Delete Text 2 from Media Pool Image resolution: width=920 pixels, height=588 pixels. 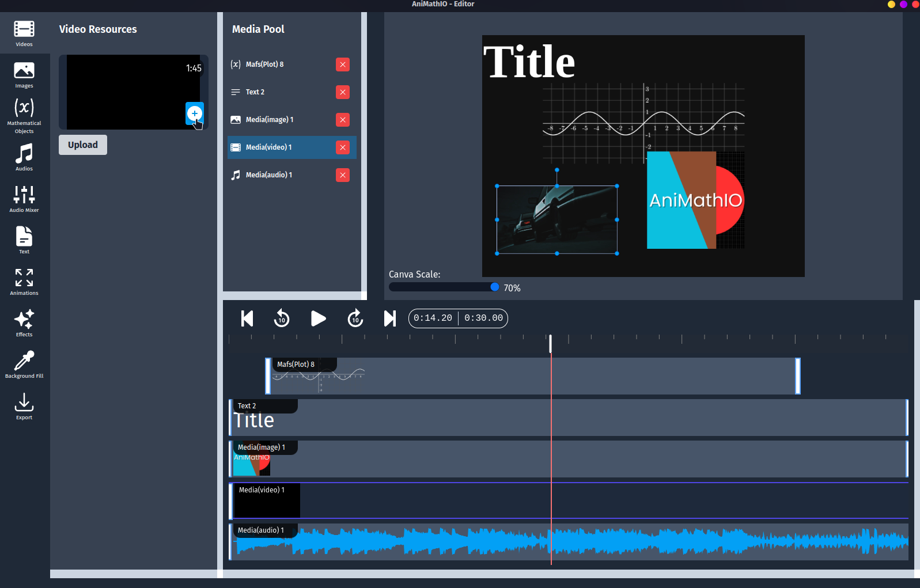pyautogui.click(x=343, y=92)
